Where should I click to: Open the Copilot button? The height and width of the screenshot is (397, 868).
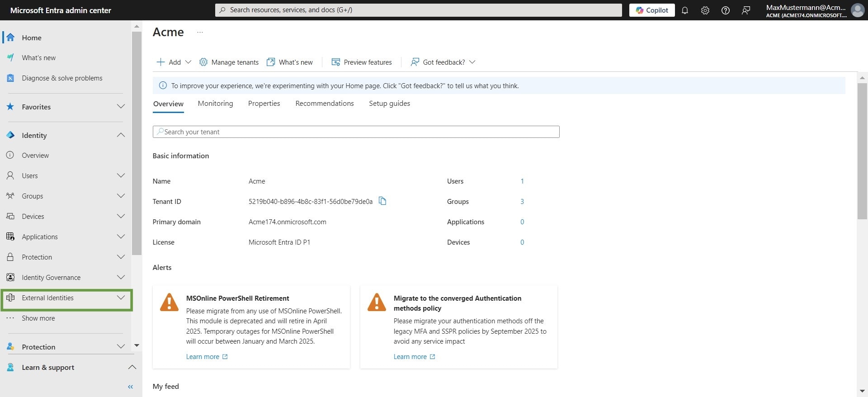click(652, 10)
